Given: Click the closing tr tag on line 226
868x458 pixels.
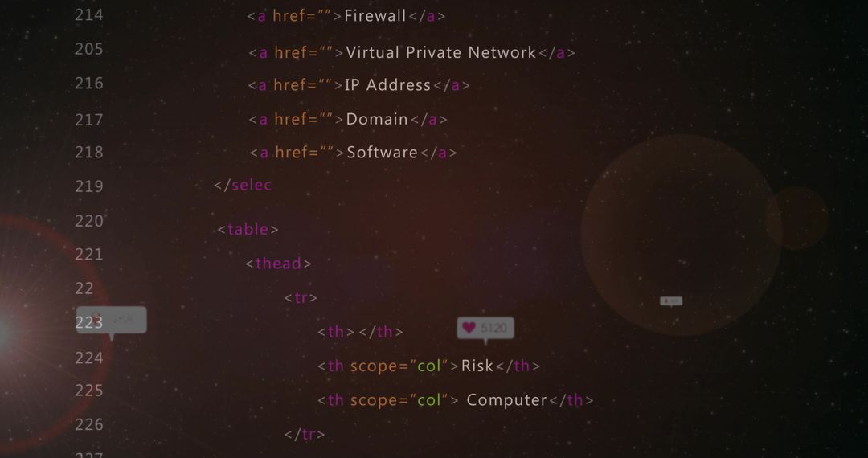Looking at the screenshot, I should click(305, 434).
